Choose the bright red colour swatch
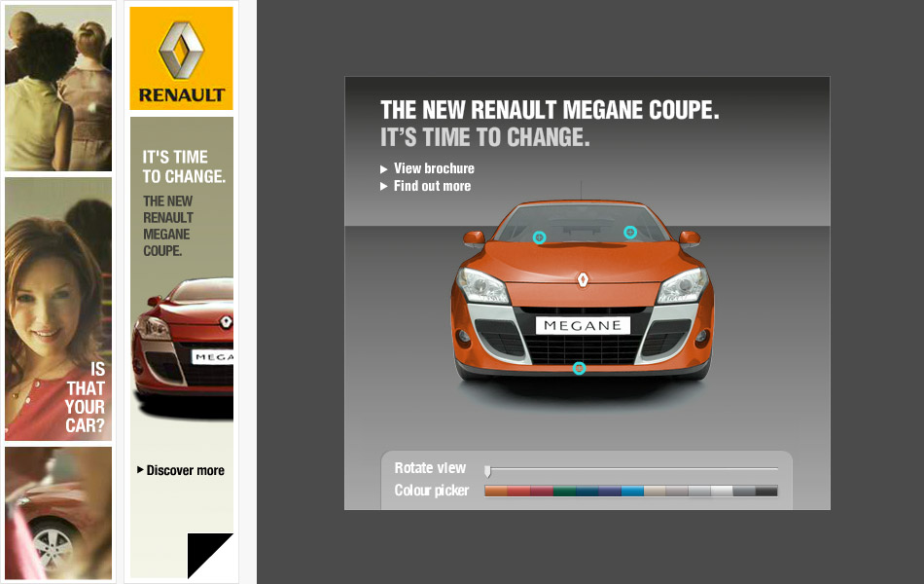924x584 pixels. (518, 491)
